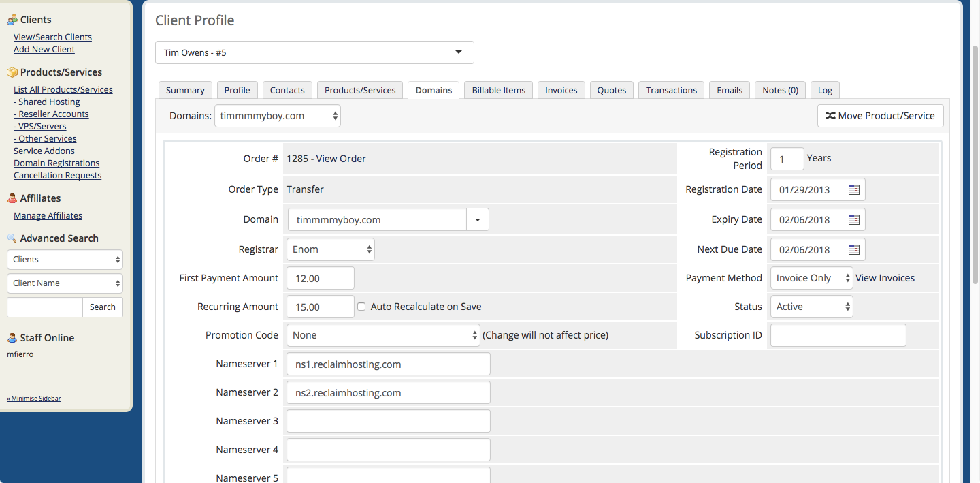Image resolution: width=980 pixels, height=483 pixels.
Task: Click into the Subscription ID field
Action: click(x=838, y=335)
